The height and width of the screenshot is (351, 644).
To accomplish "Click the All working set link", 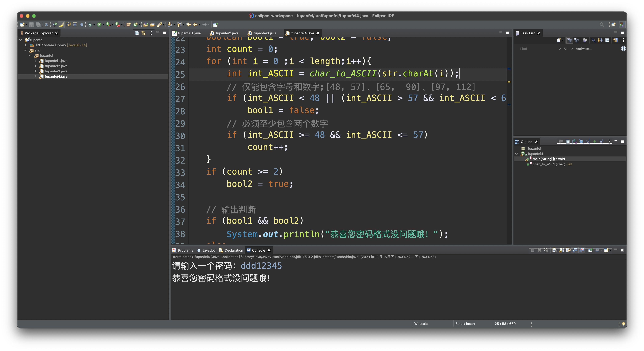I will pyautogui.click(x=566, y=49).
